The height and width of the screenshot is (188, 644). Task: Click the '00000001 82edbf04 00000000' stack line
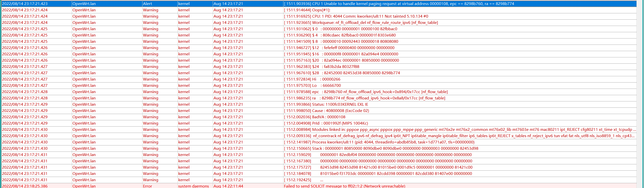[x=378, y=155]
